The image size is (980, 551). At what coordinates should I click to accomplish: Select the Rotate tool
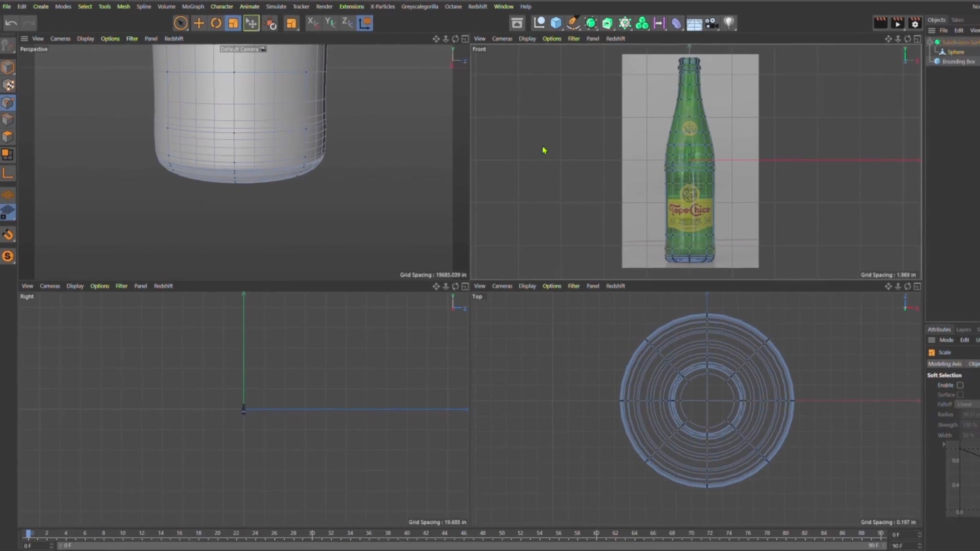click(216, 22)
